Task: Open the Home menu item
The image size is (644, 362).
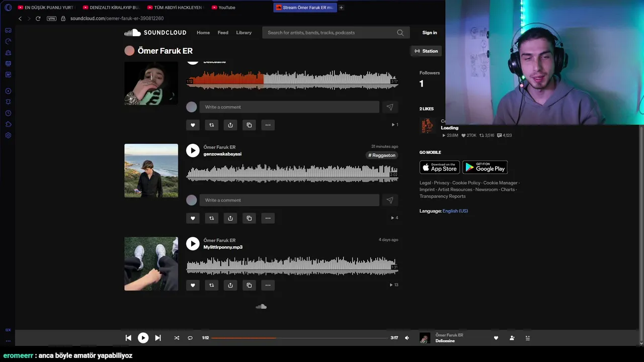Action: pyautogui.click(x=203, y=33)
